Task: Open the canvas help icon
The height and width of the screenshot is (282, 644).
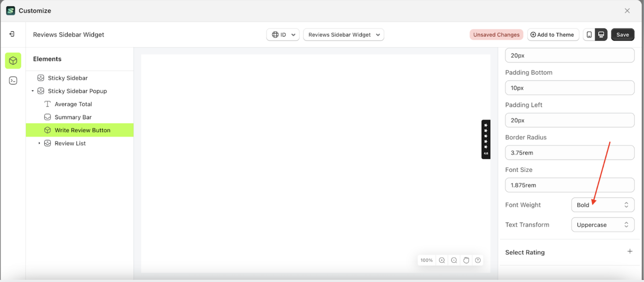Action: (x=478, y=260)
